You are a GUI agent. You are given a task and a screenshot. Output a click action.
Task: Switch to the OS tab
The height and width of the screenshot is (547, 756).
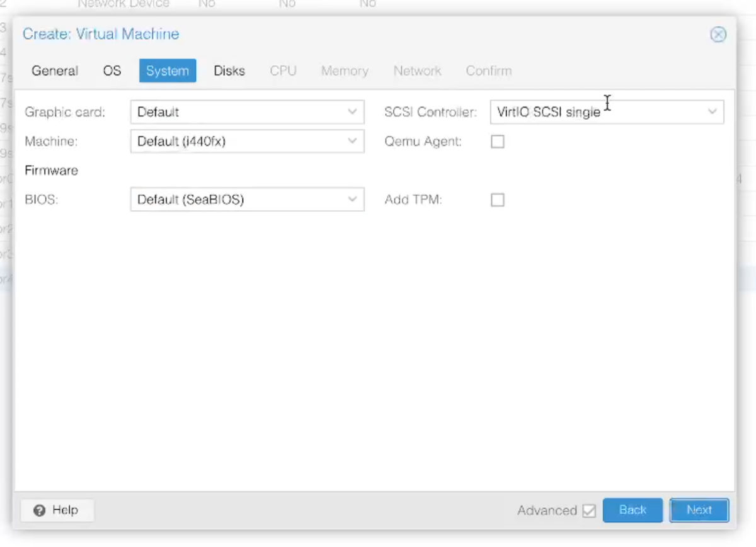coord(112,70)
